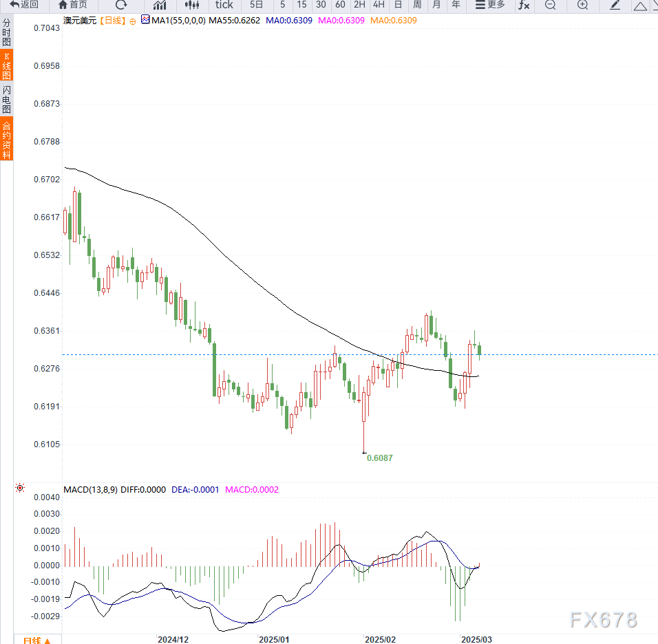Toggle the MA1 indicator icon
The height and width of the screenshot is (644, 658).
145,19
